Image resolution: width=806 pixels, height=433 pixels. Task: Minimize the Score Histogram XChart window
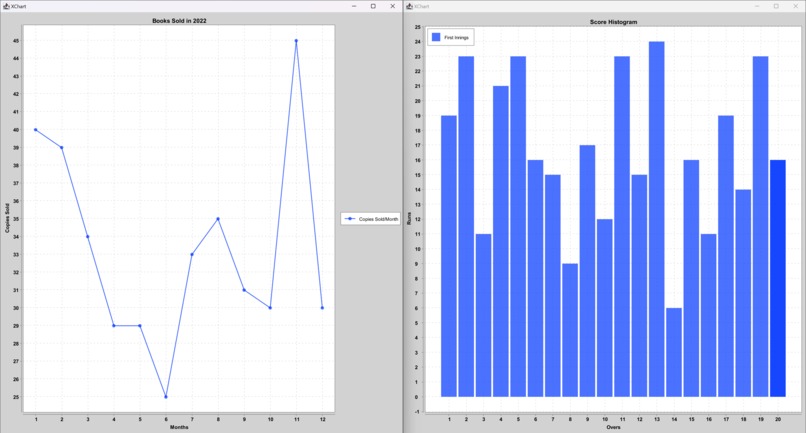[x=757, y=6]
